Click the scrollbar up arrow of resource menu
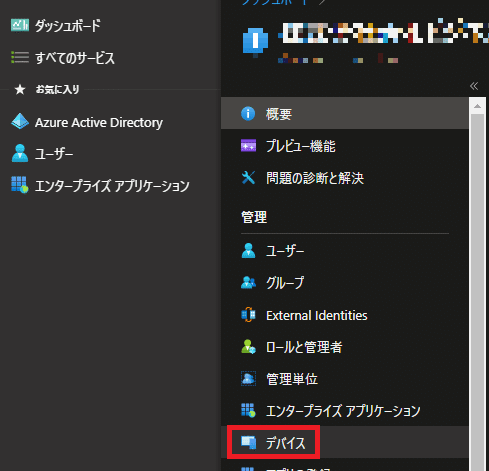 coord(477,106)
